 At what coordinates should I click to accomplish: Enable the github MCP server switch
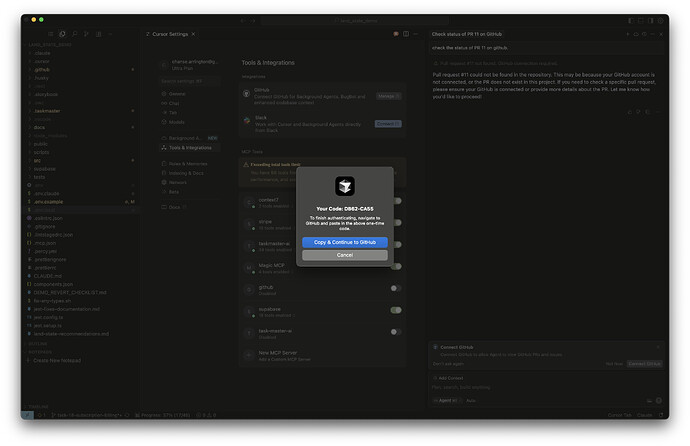pyautogui.click(x=396, y=289)
